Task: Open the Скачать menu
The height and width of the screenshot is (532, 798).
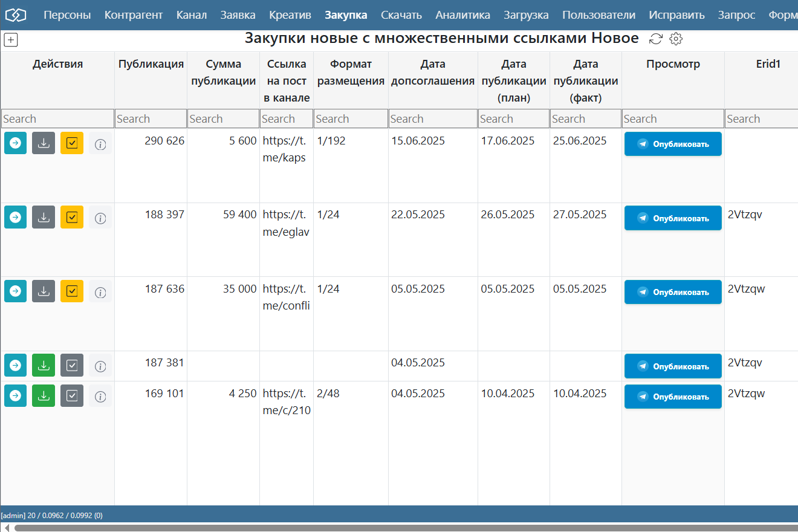Action: pos(401,15)
